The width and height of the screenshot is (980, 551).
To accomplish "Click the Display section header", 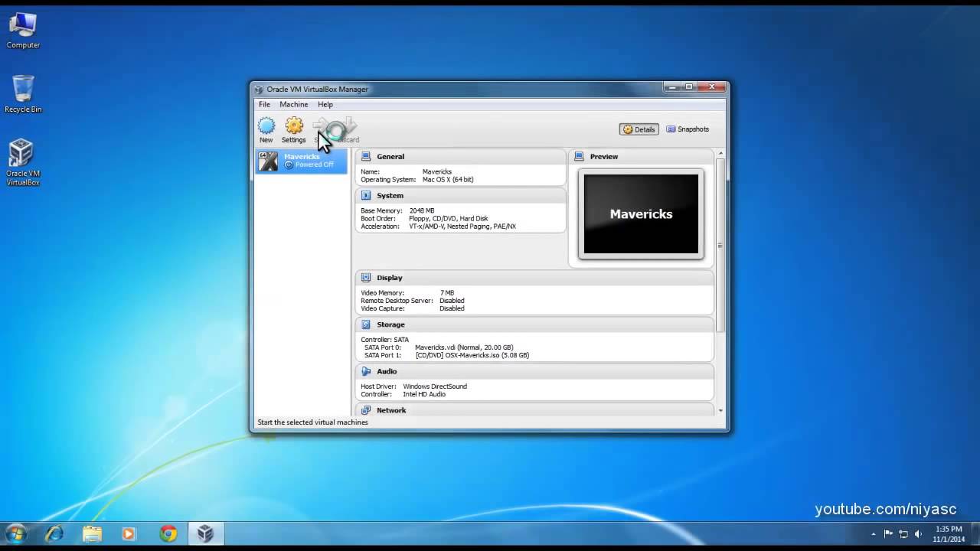I will [x=534, y=278].
